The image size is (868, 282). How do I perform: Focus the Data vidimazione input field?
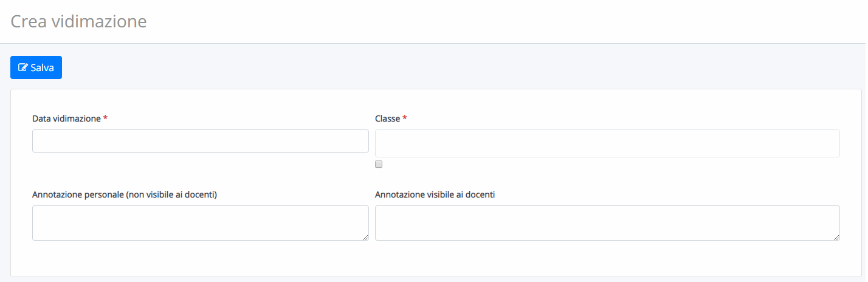201,141
